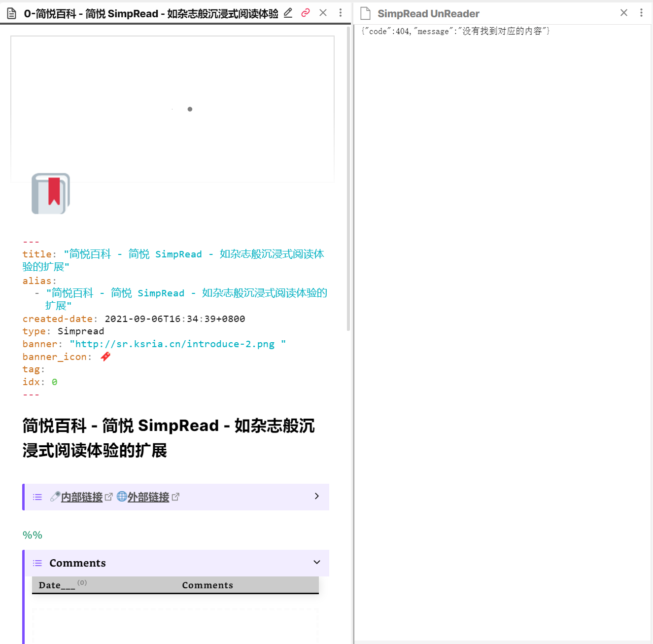Image resolution: width=653 pixels, height=644 pixels.
Task: Click the main heading 简悦百科 - 简悦 SimpRead
Action: [x=169, y=438]
